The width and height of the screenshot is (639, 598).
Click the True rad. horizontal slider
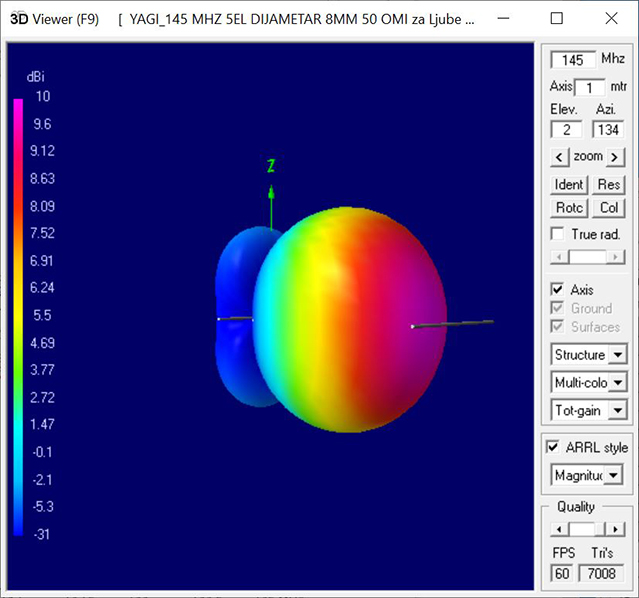click(588, 257)
